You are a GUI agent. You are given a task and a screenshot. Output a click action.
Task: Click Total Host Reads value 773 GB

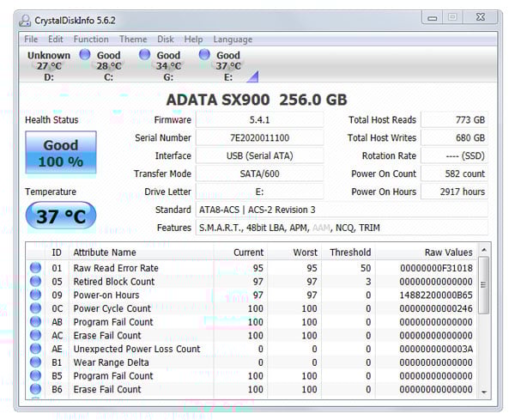pos(454,119)
